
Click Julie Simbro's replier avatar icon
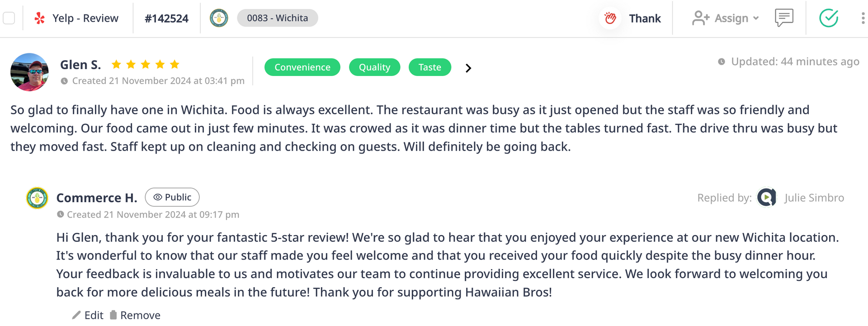point(766,198)
